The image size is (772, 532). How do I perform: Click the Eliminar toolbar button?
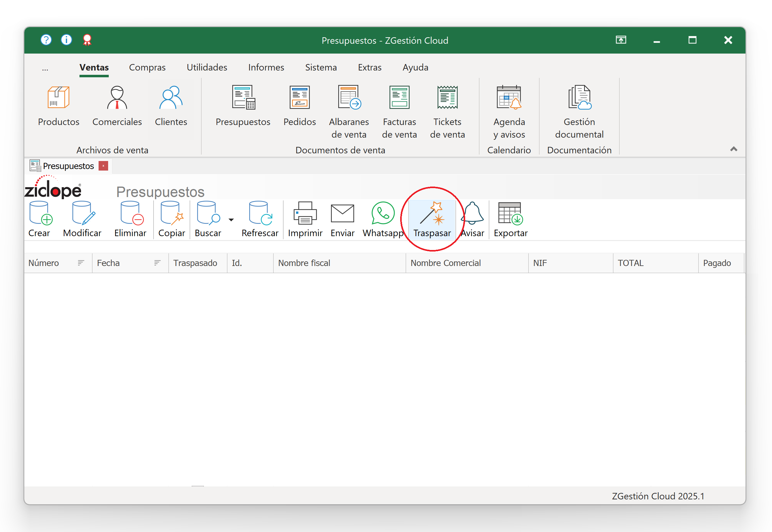pos(130,219)
